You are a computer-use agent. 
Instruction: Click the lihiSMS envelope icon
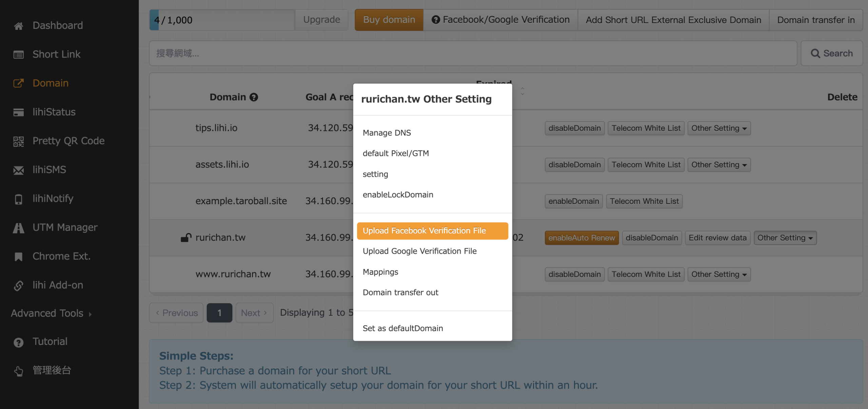click(x=18, y=170)
